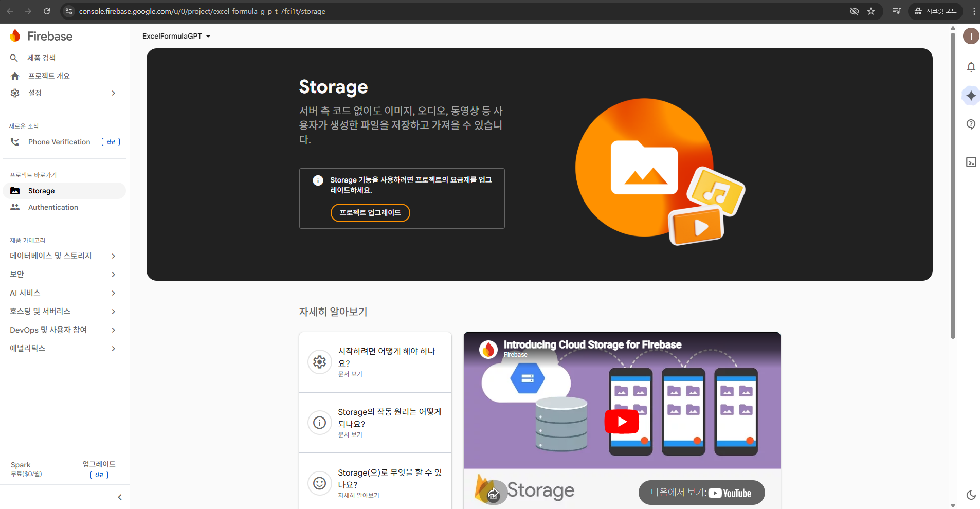The width and height of the screenshot is (980, 509).
Task: Click the 프로젝트 업그레이드 button
Action: [x=370, y=213]
